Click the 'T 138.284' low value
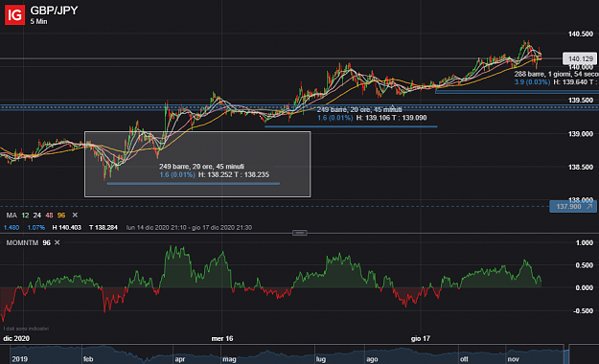Screen dimensions: 599x364 coord(104,228)
